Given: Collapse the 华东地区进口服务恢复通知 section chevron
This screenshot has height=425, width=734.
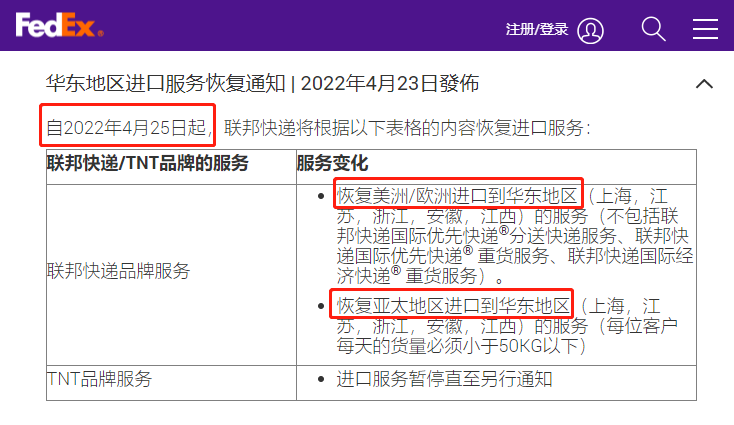Looking at the screenshot, I should tap(704, 84).
